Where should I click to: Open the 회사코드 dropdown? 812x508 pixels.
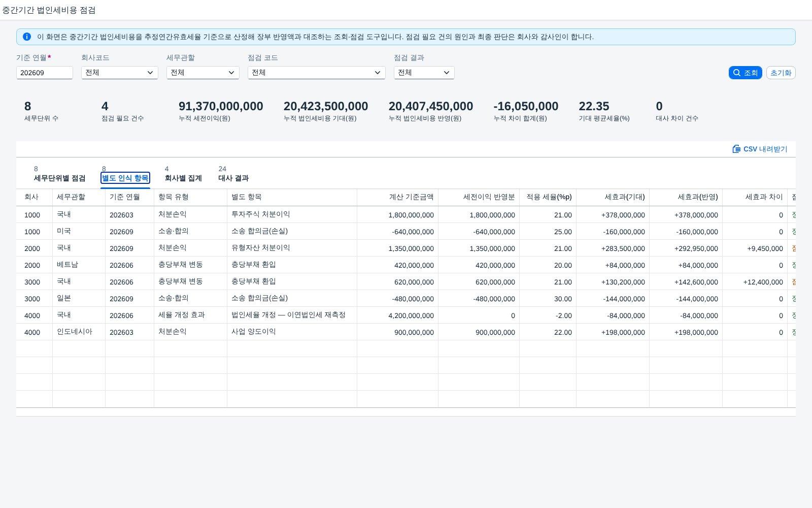pos(120,73)
